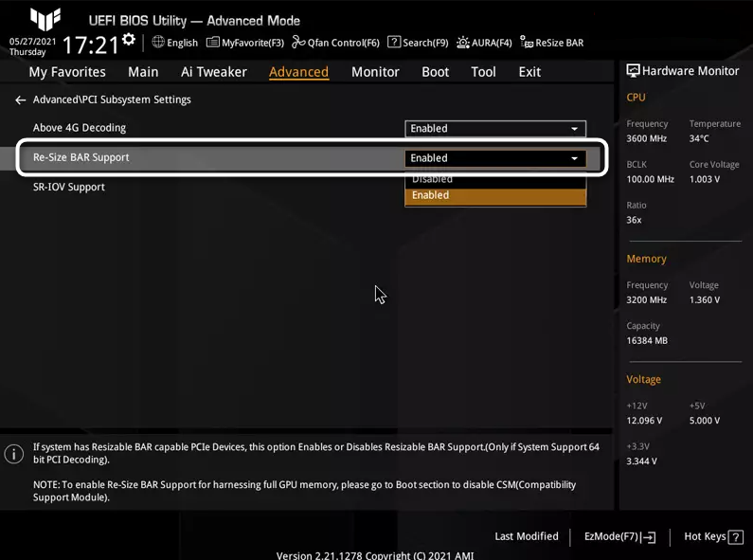753x560 pixels.
Task: Click +12V value 12.096 V
Action: tap(644, 421)
